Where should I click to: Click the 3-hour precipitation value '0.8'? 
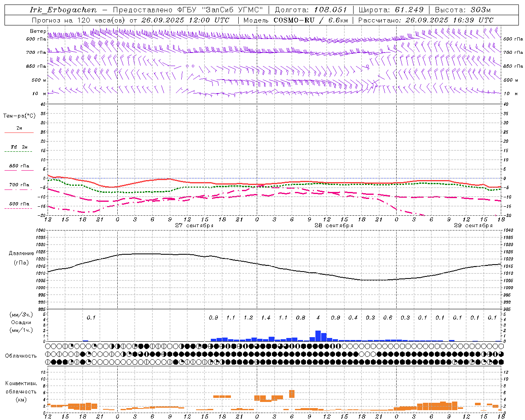301,317
